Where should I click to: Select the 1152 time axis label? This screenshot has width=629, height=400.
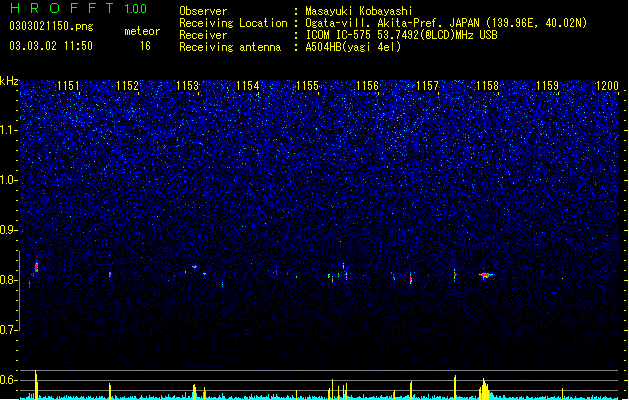tap(128, 86)
